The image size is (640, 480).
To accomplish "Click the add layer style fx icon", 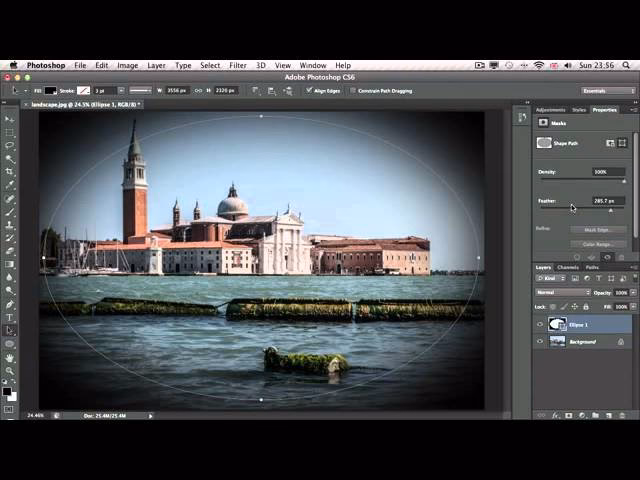I will click(555, 416).
